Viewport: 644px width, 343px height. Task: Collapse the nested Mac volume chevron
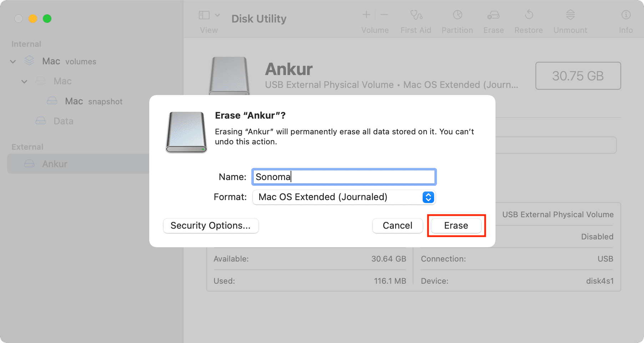[x=24, y=81]
